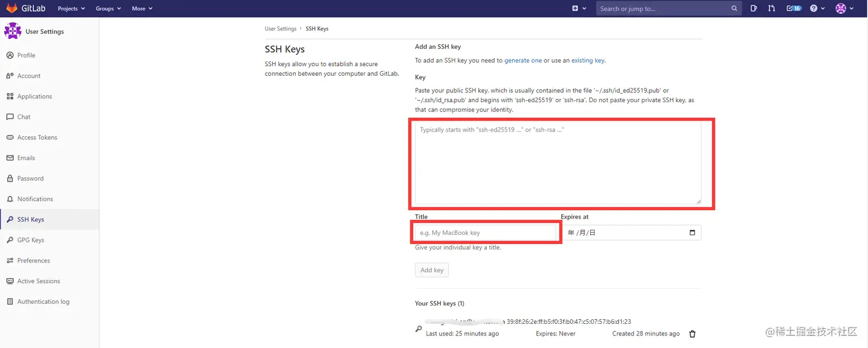Click the Authentication log icon

tap(10, 301)
